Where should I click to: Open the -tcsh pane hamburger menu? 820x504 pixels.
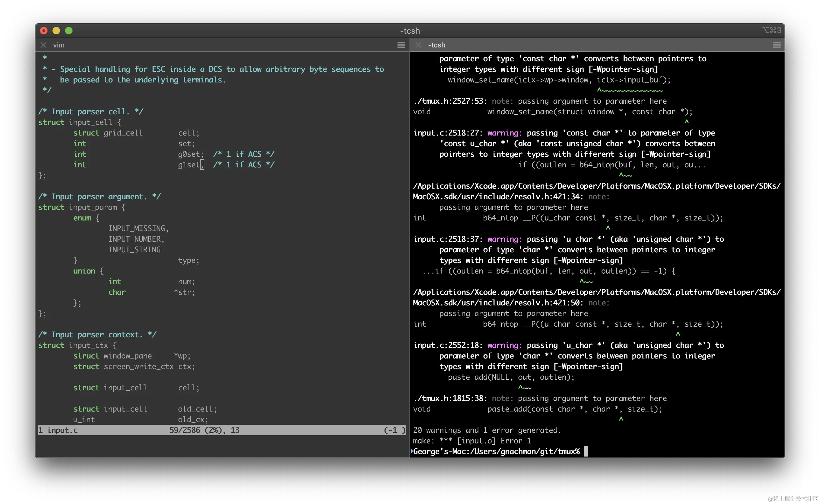click(x=777, y=45)
